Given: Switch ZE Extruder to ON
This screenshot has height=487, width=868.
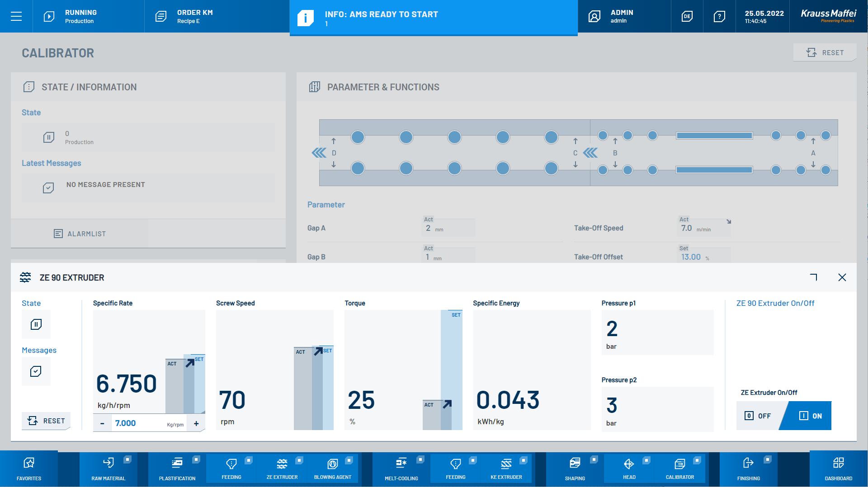Looking at the screenshot, I should coord(811,416).
